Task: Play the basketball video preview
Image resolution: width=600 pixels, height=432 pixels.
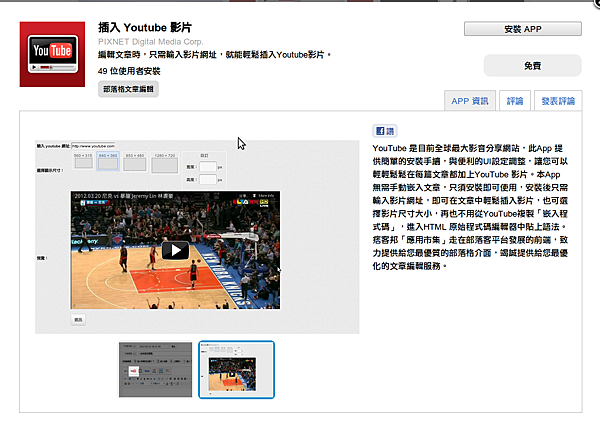Action: point(175,251)
